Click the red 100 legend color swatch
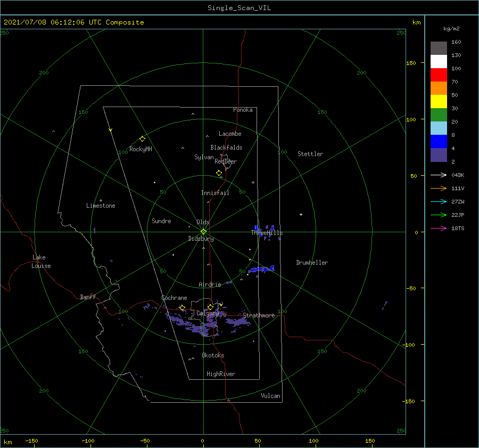Viewport: 479px width, 448px height. 439,75
